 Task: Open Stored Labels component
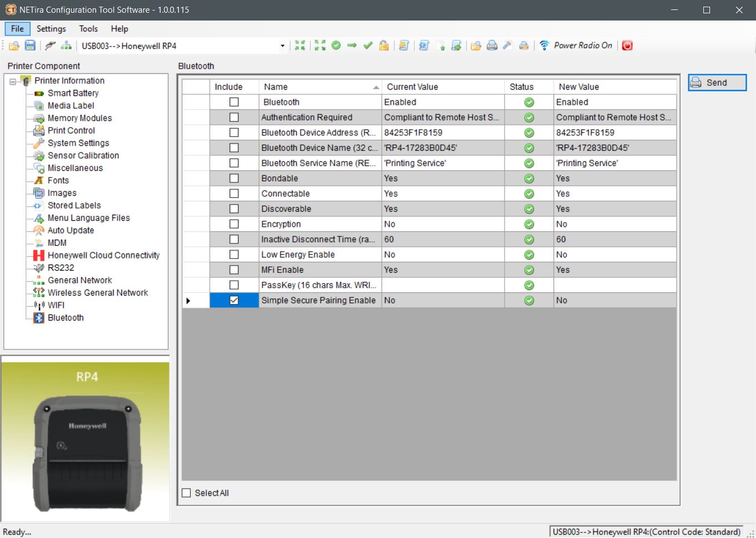coord(74,205)
